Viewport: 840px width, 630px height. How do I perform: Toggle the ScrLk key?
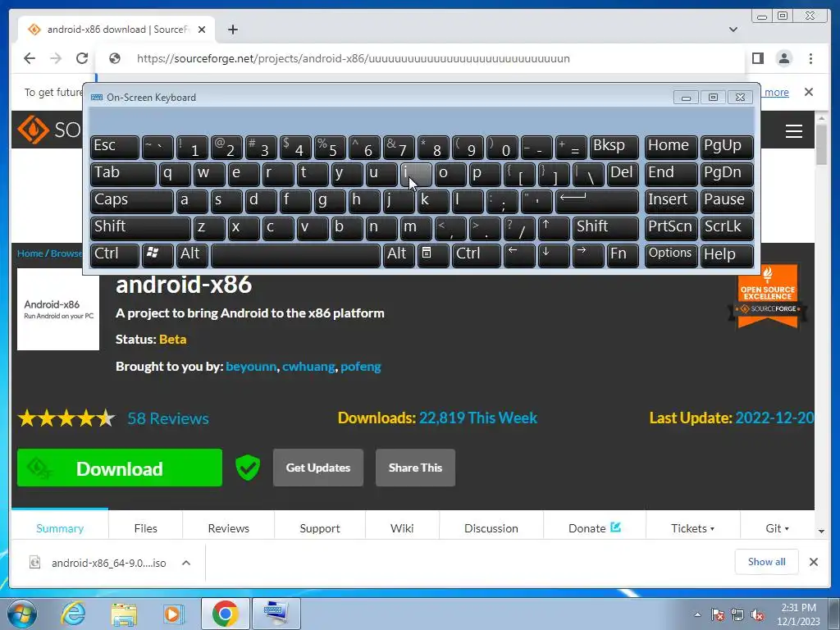coord(727,228)
